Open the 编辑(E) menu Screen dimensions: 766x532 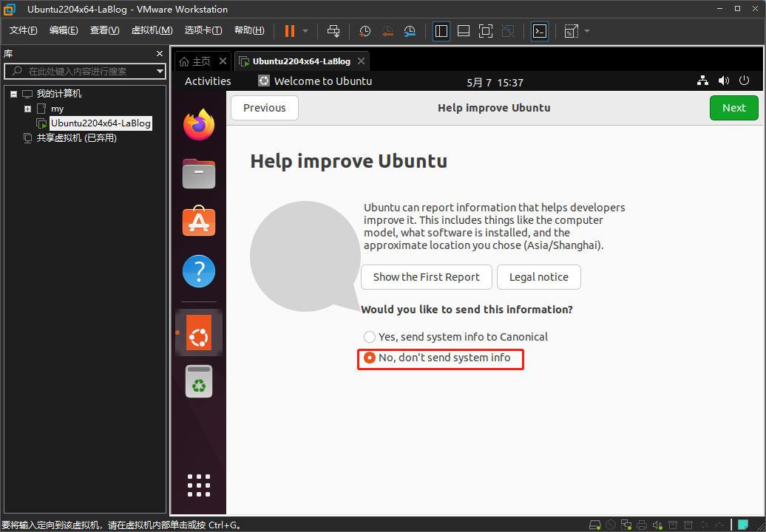click(64, 30)
